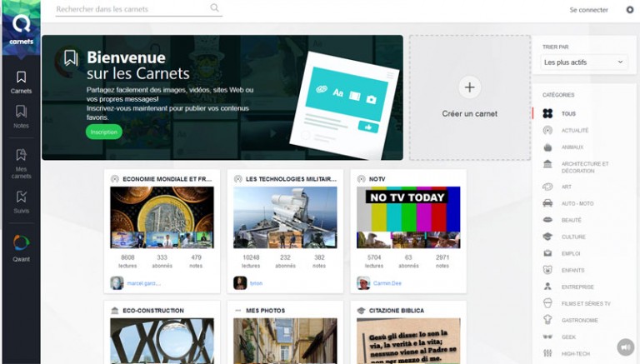Click the Actualité category icon
The width and height of the screenshot is (640, 364).
pos(547,130)
